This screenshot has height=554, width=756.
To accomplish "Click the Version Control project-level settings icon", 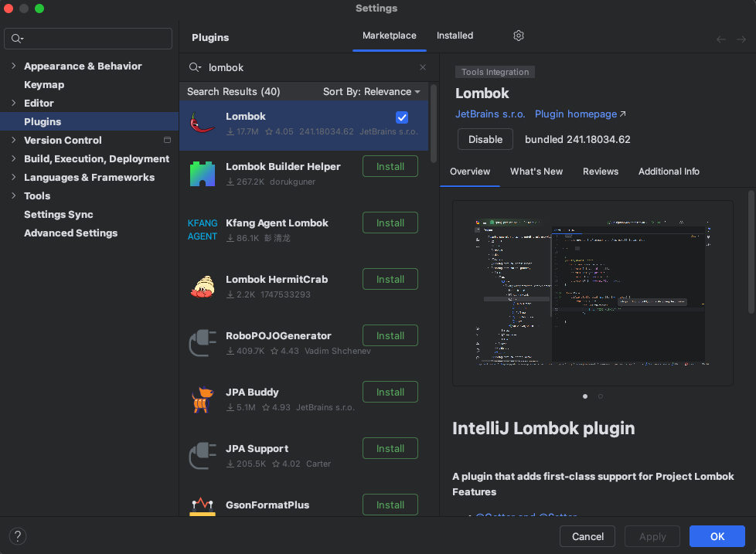I will pyautogui.click(x=167, y=140).
